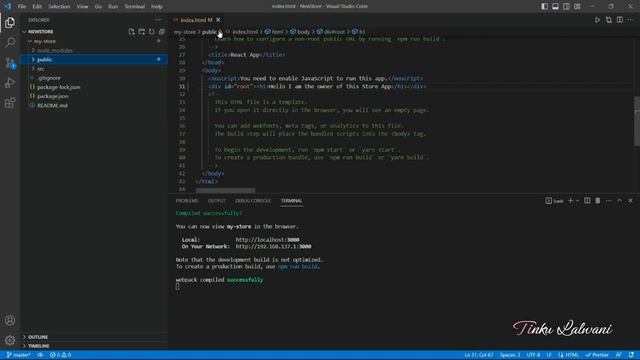Screen dimensions: 640x360
Task: Open terminal panel more actions
Action: (609, 201)
